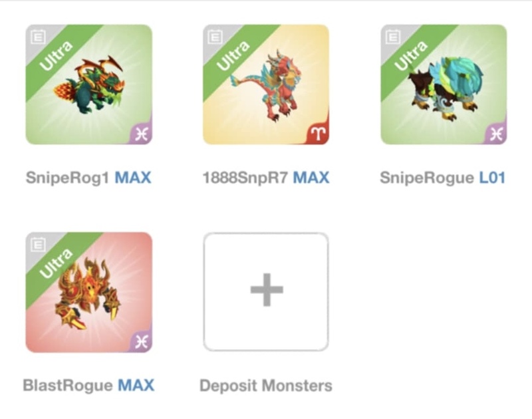
Task: Select the BlastRogue monster card
Action: pyautogui.click(x=89, y=293)
